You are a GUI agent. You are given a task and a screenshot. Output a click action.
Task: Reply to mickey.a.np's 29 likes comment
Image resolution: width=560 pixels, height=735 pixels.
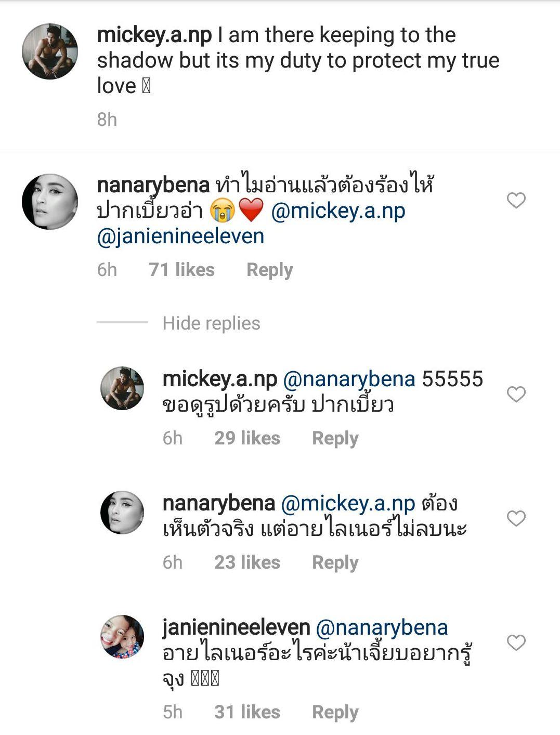pyautogui.click(x=335, y=438)
